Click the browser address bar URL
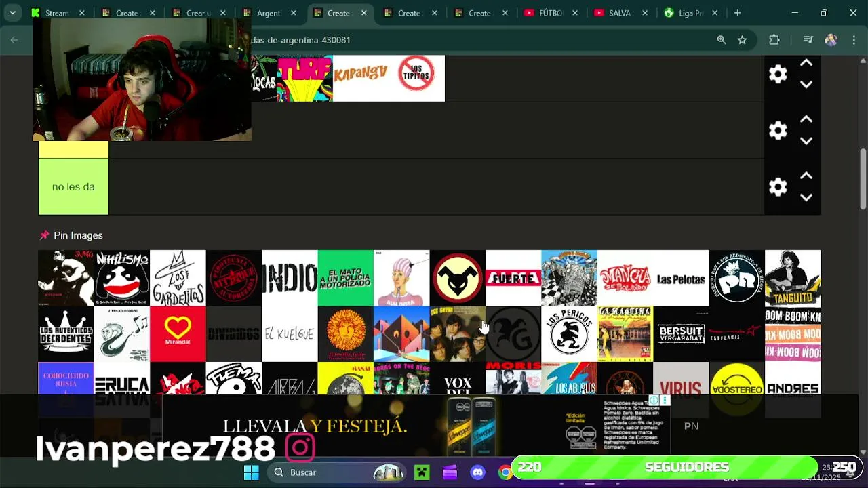The width and height of the screenshot is (868, 488). (x=301, y=40)
